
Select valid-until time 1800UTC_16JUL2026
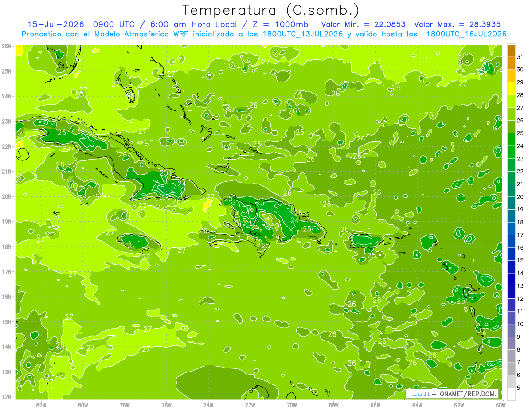[x=466, y=34]
